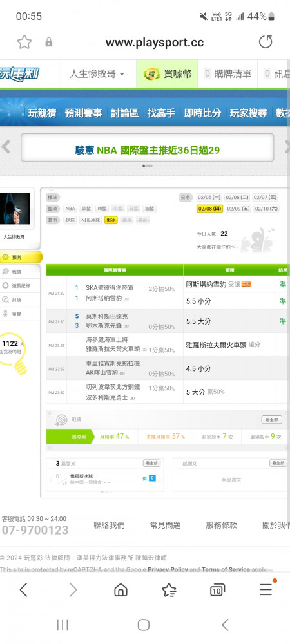
Task: Tap the padlock site security icon
Action: (x=49, y=42)
